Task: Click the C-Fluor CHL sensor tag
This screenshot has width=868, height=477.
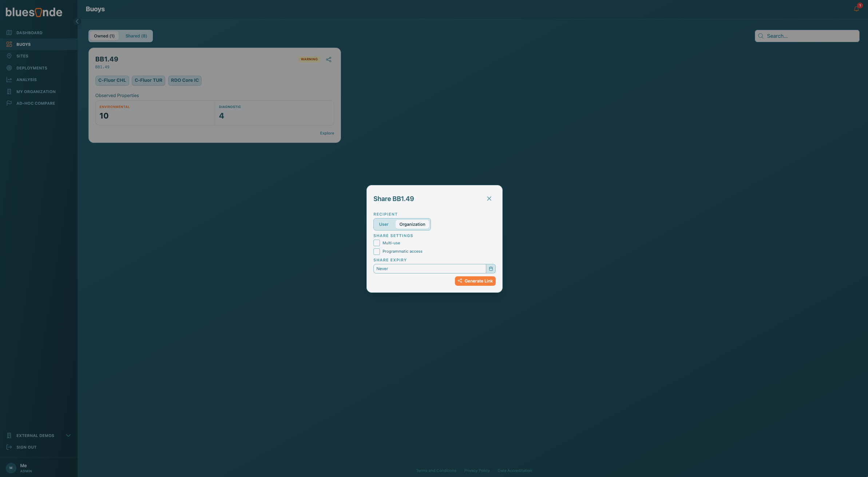Action: click(112, 80)
